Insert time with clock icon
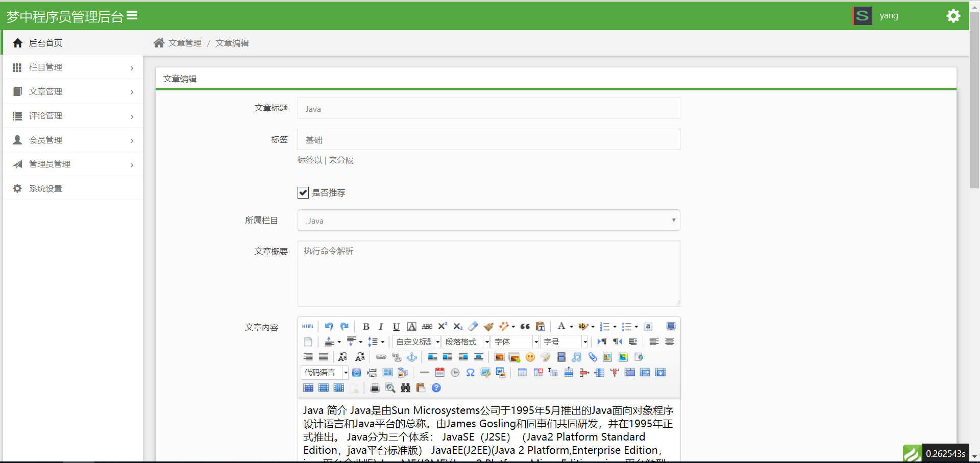The width and height of the screenshot is (980, 463). click(455, 372)
